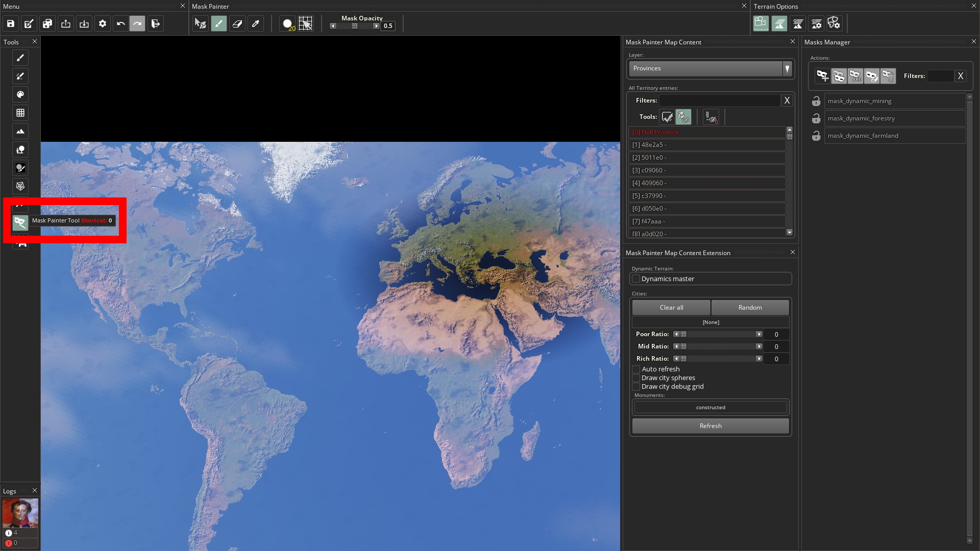Expand territory entry [1] 48e2a5
This screenshot has height=551, width=980.
(707, 145)
